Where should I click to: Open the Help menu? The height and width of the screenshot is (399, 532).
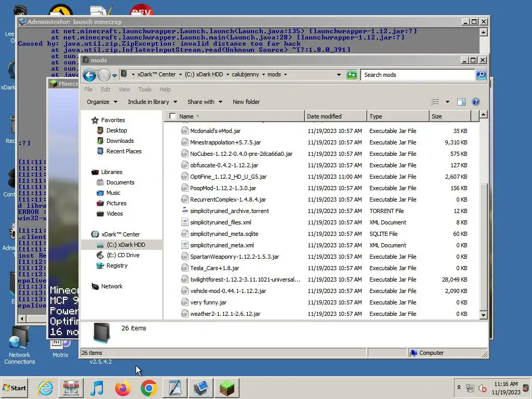pyautogui.click(x=165, y=89)
